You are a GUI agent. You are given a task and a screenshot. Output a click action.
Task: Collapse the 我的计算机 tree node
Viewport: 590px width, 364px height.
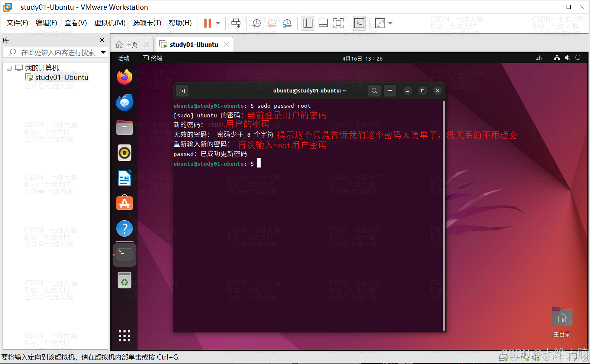click(9, 68)
